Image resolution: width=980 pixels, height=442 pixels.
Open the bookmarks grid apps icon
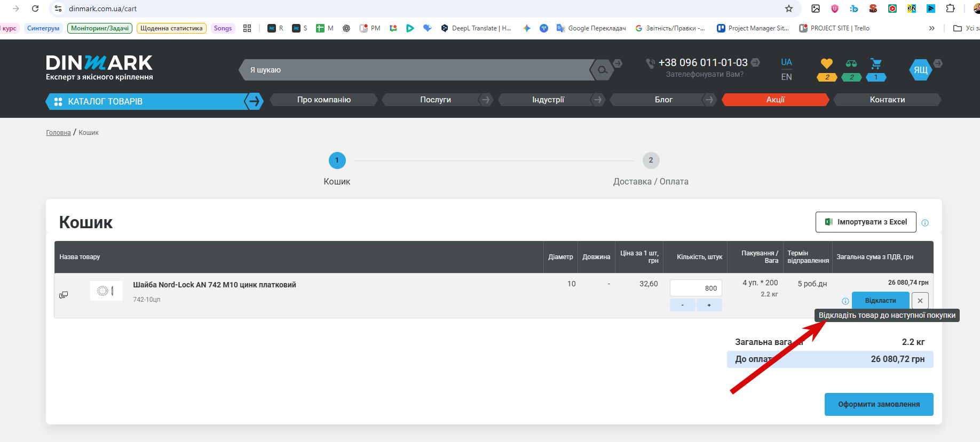coord(247,28)
